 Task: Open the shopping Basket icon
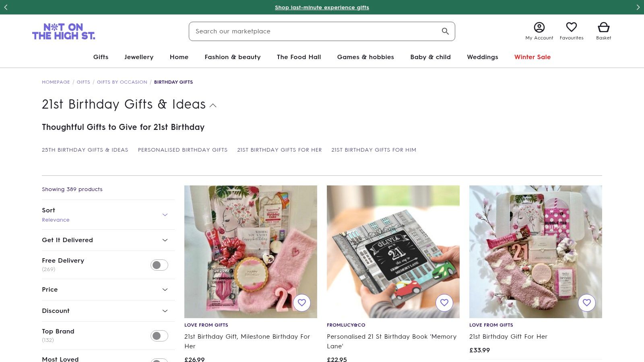603,27
